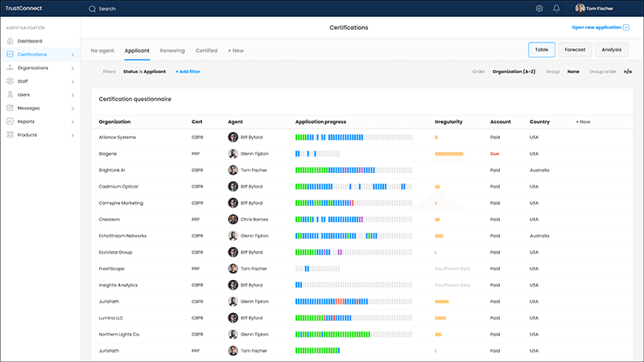The height and width of the screenshot is (362, 644).
Task: Click the Dashboard home icon
Action: pyautogui.click(x=10, y=41)
